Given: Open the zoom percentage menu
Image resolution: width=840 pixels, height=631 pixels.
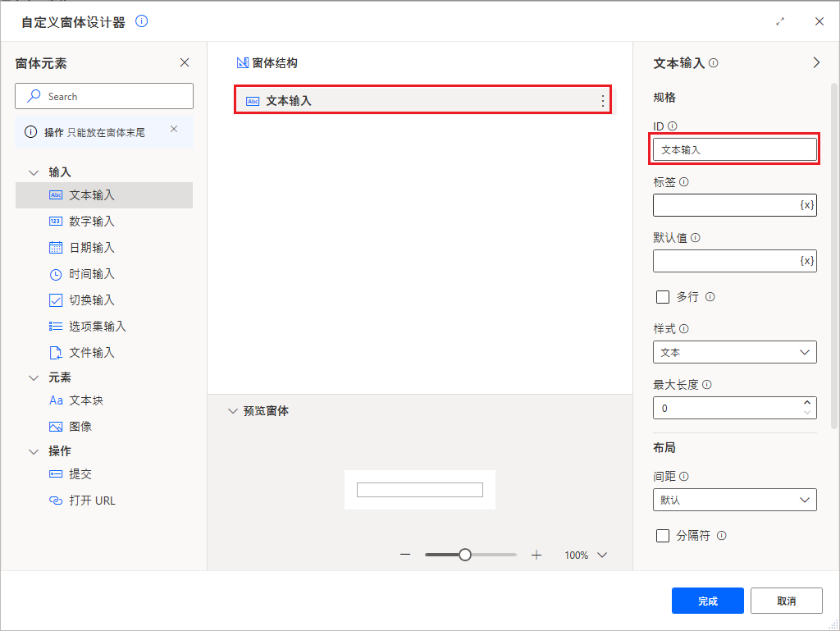Looking at the screenshot, I should click(585, 555).
